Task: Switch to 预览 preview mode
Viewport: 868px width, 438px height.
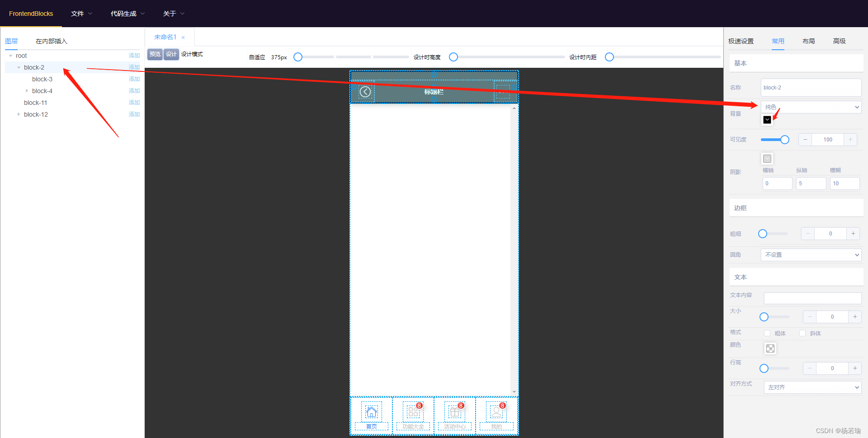Action: coord(155,54)
